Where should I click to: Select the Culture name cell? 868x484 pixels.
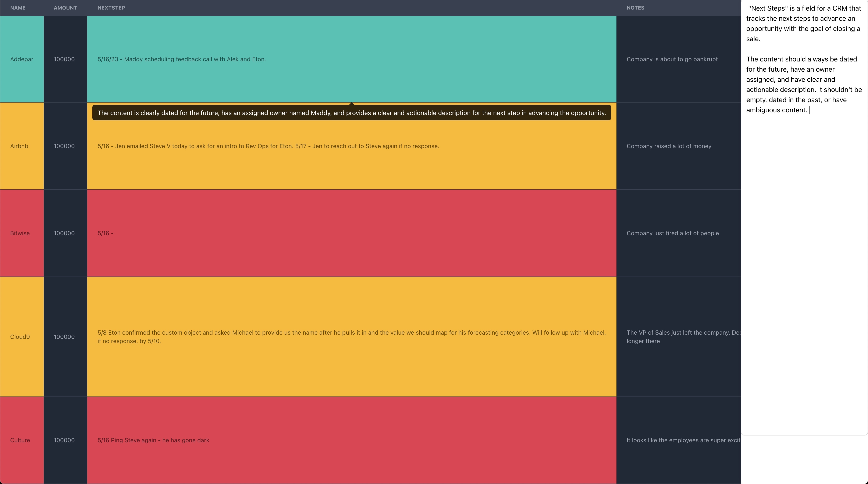coord(20,440)
